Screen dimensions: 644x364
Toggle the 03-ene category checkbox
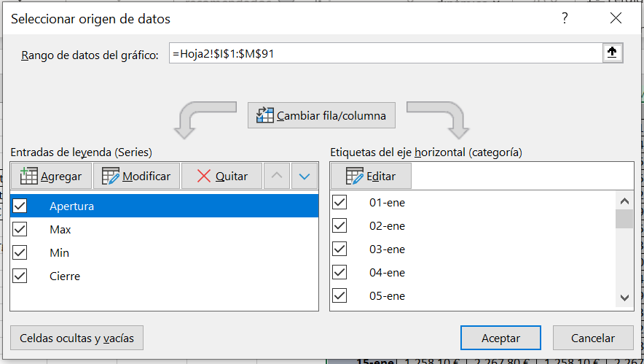339,249
